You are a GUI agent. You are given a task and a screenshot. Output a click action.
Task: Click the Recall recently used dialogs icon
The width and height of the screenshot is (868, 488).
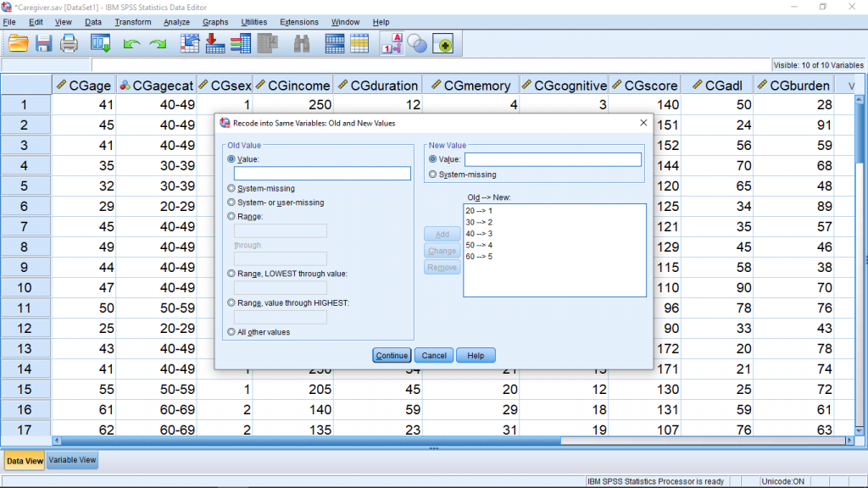99,43
